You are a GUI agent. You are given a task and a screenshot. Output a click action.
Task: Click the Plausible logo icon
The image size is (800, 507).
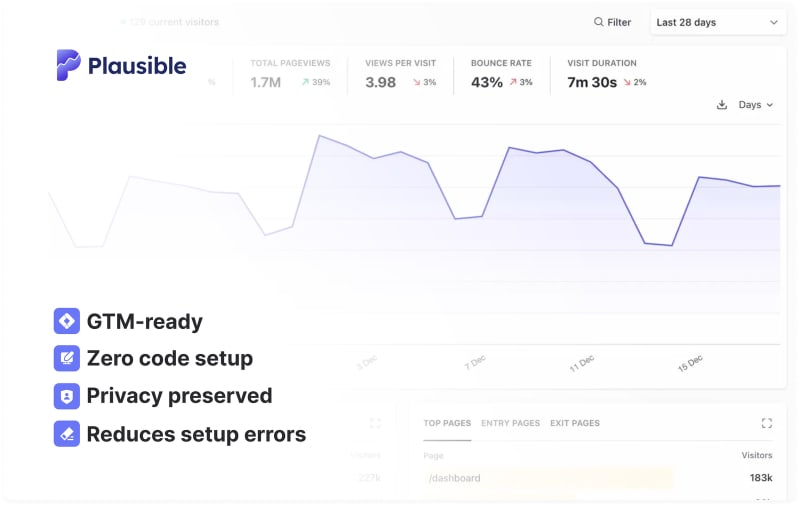69,65
